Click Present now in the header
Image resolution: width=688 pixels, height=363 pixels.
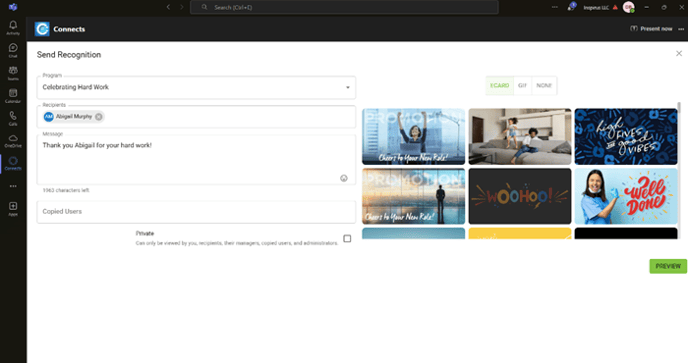click(651, 29)
